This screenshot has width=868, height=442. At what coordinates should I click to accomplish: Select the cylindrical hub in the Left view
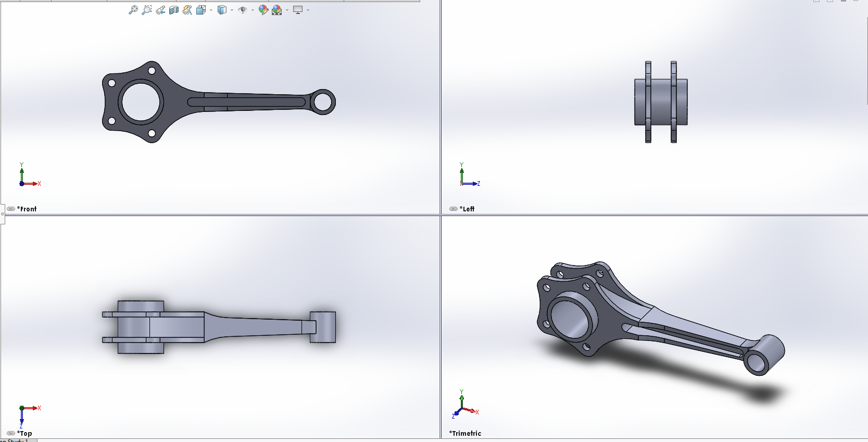click(x=661, y=102)
